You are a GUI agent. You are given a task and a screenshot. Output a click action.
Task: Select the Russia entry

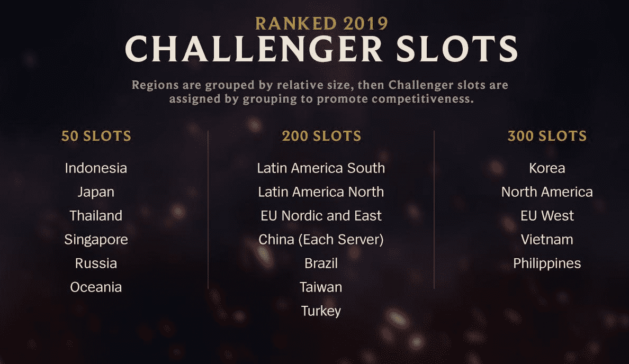(x=96, y=263)
